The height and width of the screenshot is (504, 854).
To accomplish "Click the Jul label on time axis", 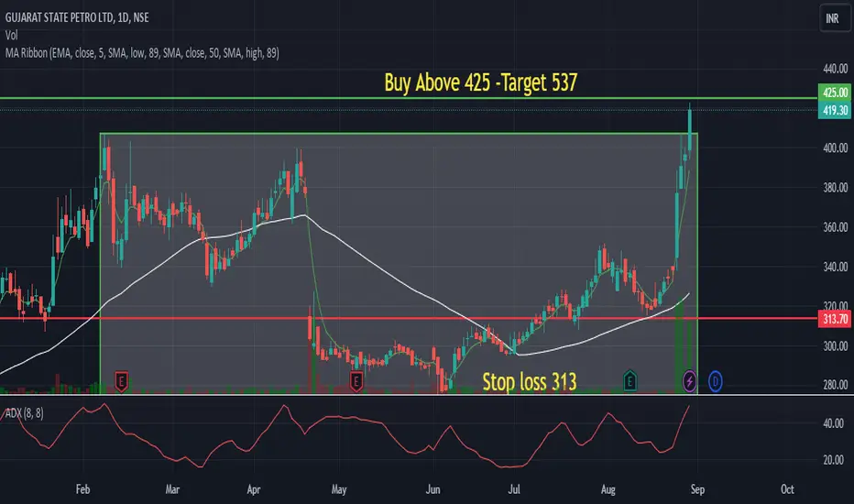I will click(x=514, y=489).
